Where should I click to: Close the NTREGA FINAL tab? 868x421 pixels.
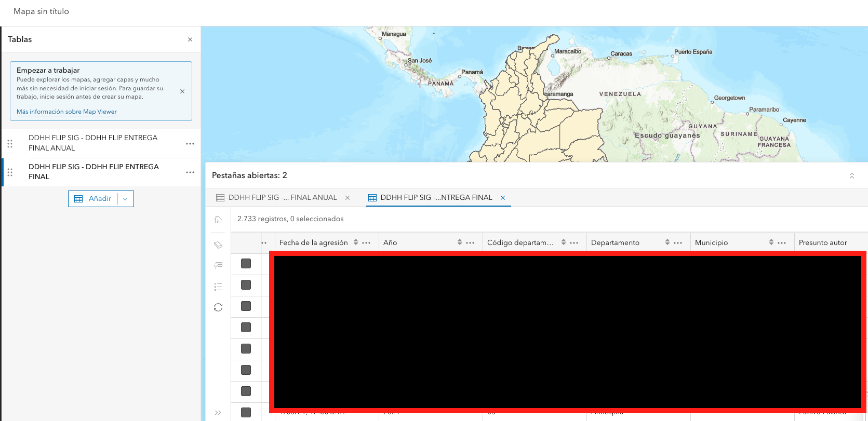(503, 198)
